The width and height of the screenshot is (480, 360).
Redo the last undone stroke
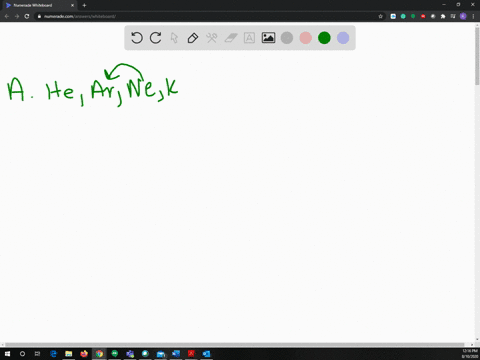[x=155, y=38]
